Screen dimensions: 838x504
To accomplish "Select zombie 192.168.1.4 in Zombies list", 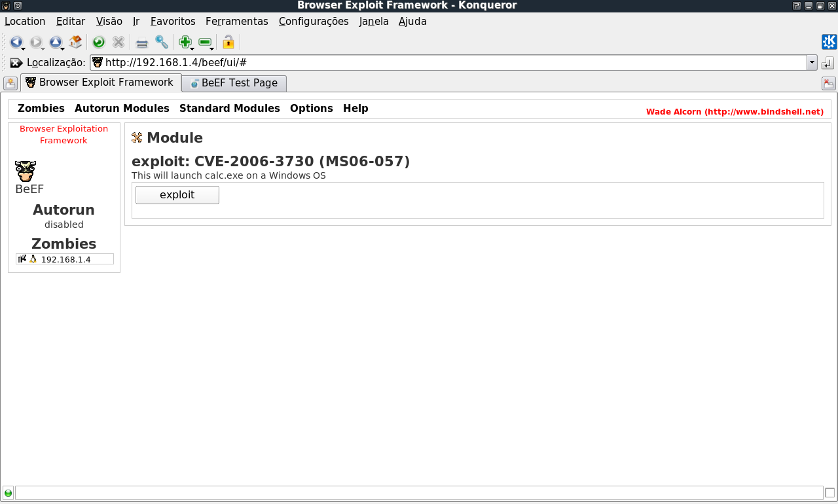I will click(x=65, y=259).
